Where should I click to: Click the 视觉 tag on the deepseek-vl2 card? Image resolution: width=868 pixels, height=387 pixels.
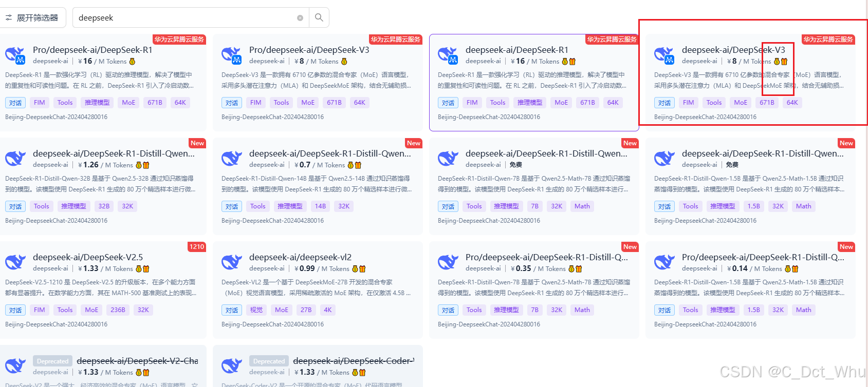[256, 310]
